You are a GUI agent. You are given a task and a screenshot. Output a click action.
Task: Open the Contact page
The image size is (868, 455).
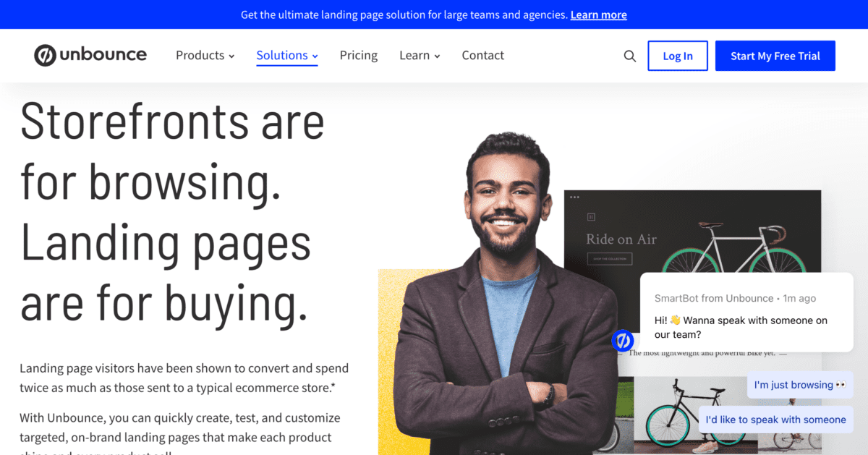[x=483, y=55]
